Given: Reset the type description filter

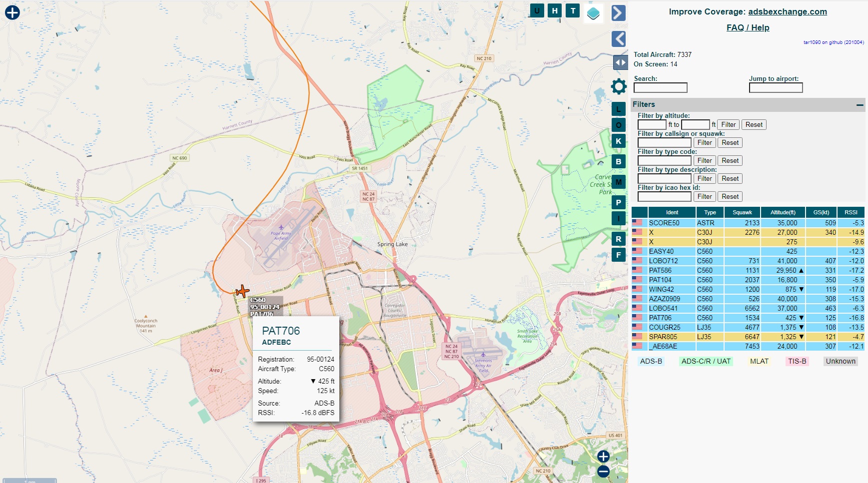Looking at the screenshot, I should tap(730, 179).
